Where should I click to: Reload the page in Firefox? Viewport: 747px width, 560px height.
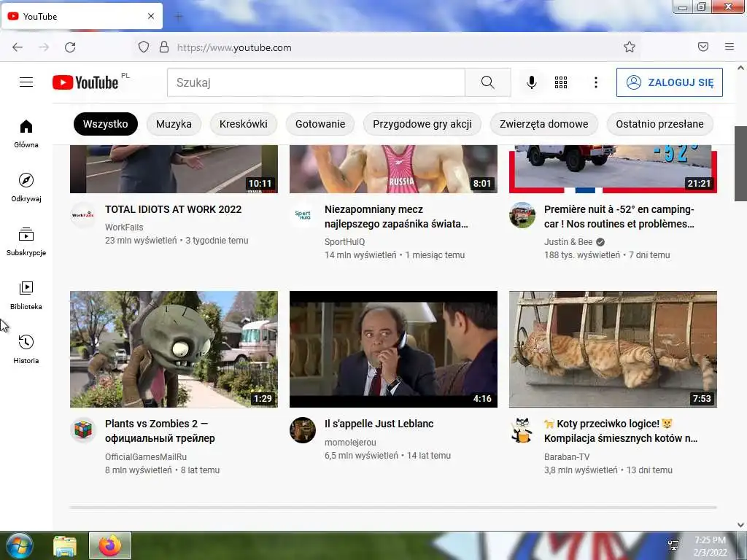[70, 47]
